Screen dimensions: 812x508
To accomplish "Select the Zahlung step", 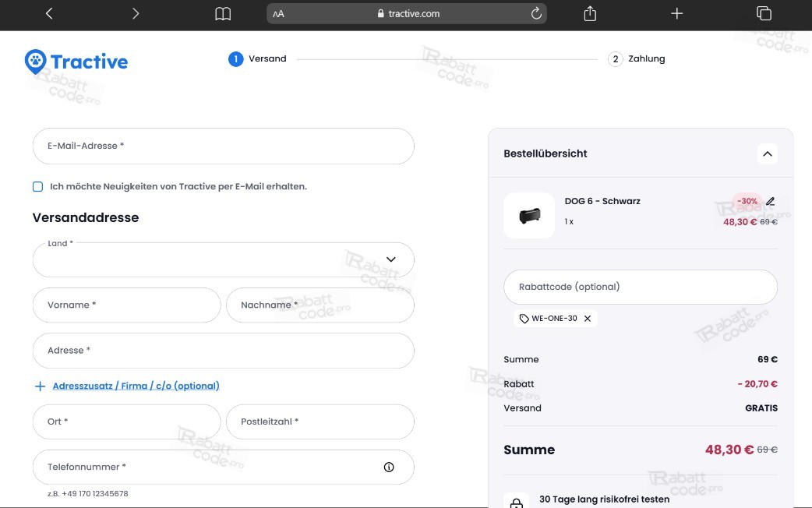I will (x=637, y=59).
